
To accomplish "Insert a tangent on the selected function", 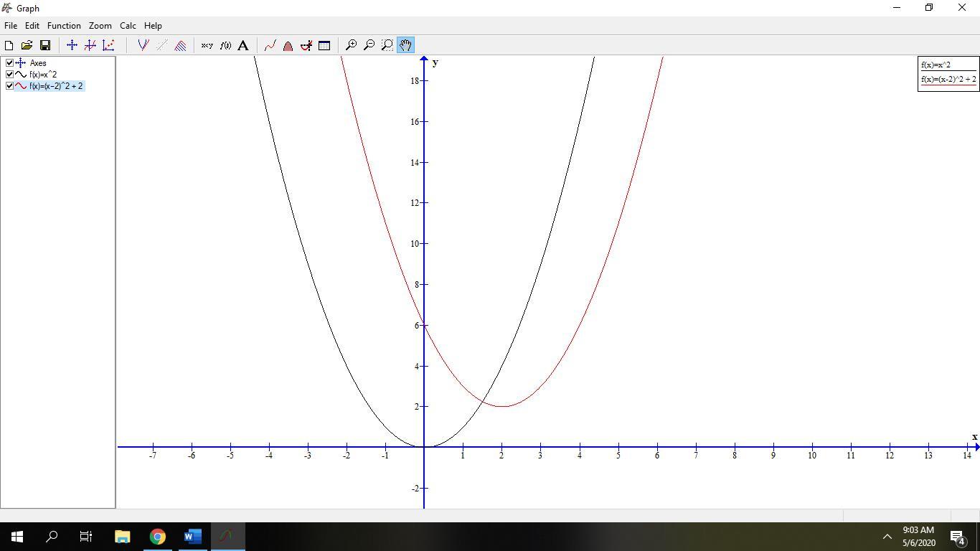I will click(x=143, y=45).
